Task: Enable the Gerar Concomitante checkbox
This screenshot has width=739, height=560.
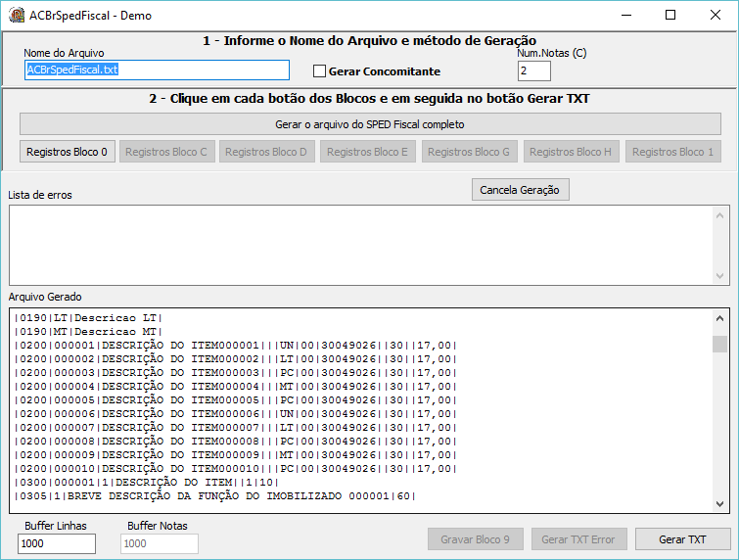Action: [x=319, y=71]
